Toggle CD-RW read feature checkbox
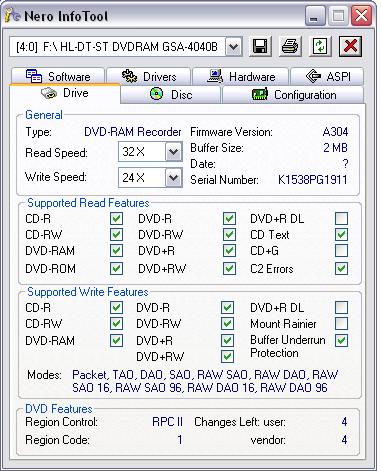Screen dimensions: 381x471 (x=116, y=234)
